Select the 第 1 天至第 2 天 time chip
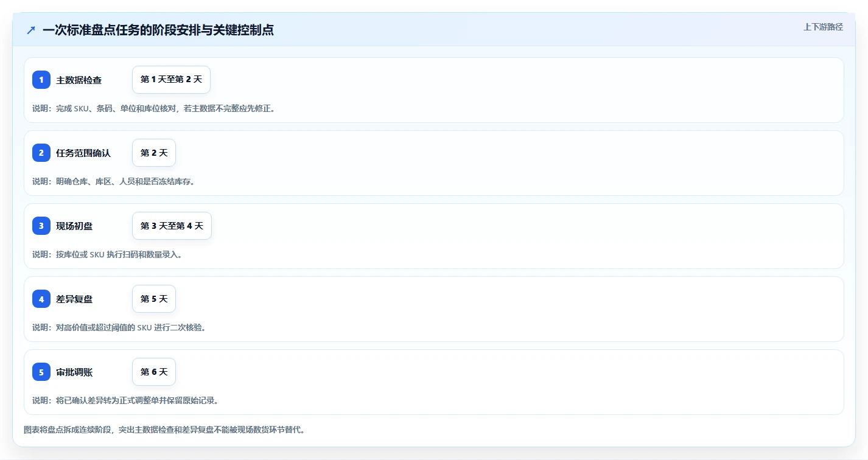This screenshot has width=868, height=460. point(171,80)
